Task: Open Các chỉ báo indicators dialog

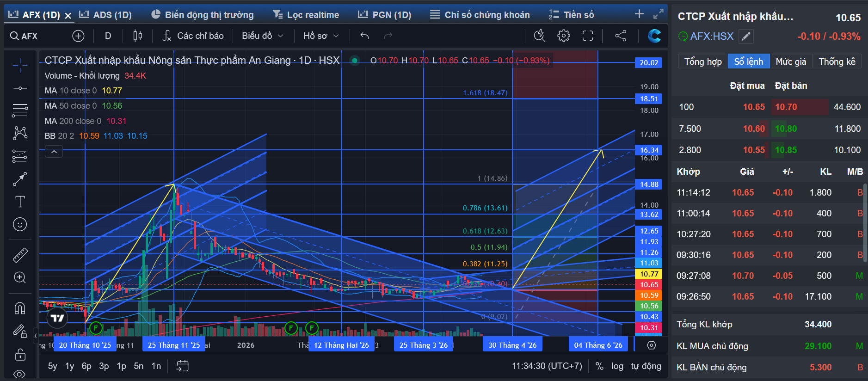Action: 193,36
